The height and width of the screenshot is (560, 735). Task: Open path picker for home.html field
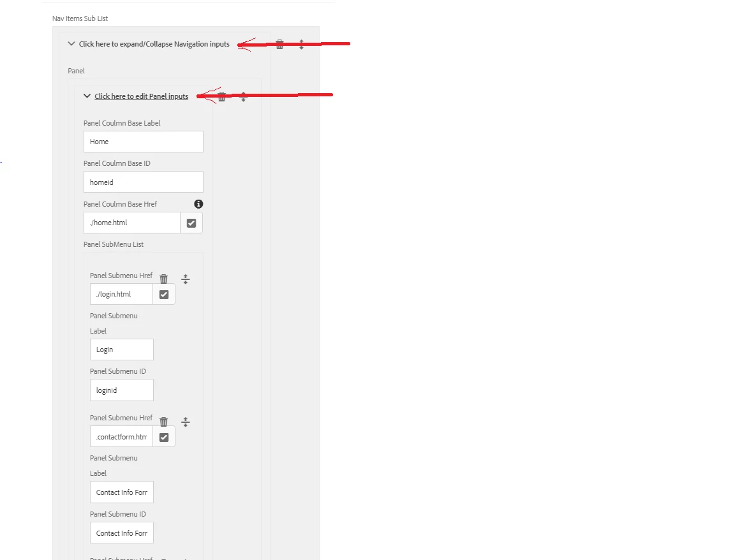(x=191, y=223)
